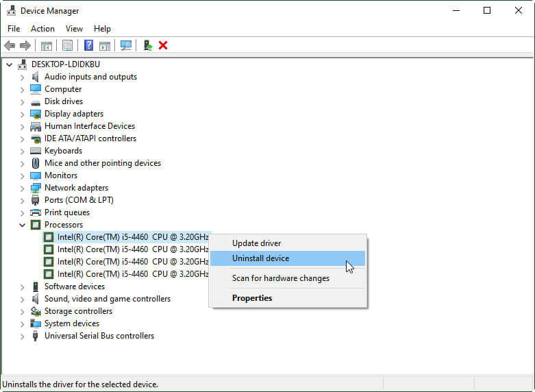The height and width of the screenshot is (392, 535).
Task: Expand the Disk drives category
Action: click(22, 101)
